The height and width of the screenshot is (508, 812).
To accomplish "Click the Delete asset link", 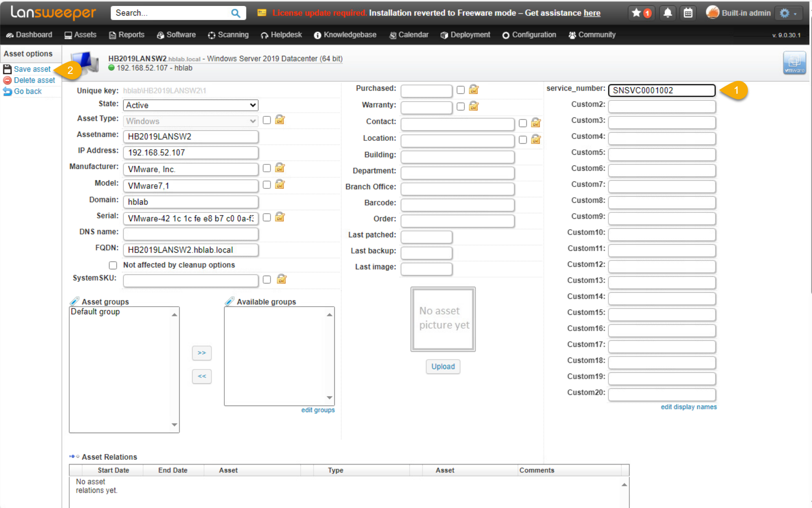I will (34, 80).
